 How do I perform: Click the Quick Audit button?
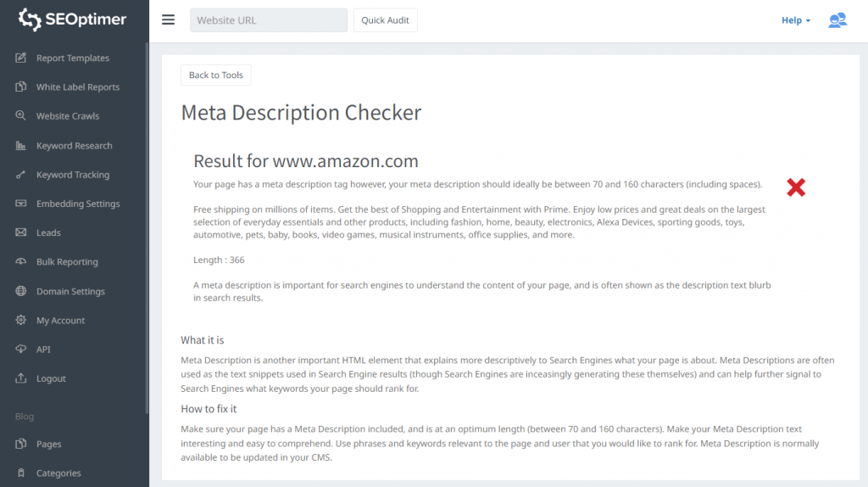(385, 20)
